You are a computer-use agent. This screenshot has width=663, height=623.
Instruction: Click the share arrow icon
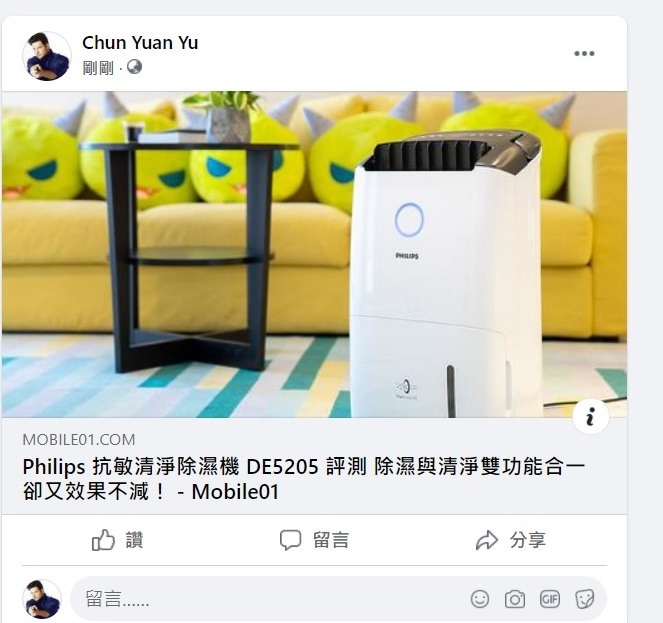487,540
